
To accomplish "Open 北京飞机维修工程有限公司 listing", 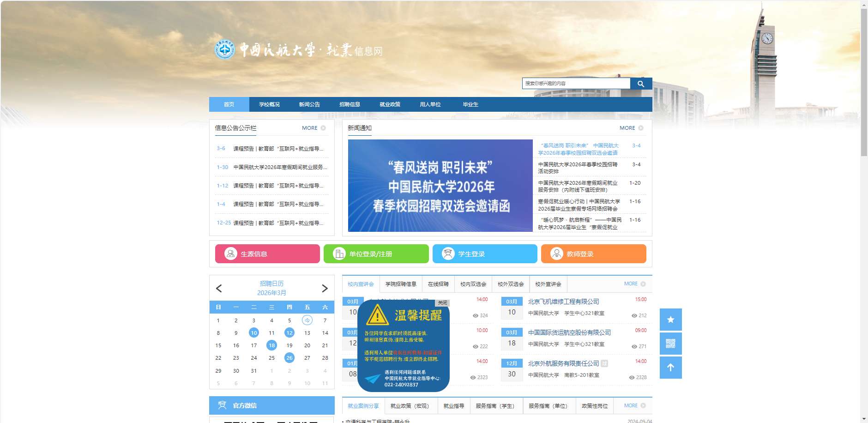I will coord(563,302).
